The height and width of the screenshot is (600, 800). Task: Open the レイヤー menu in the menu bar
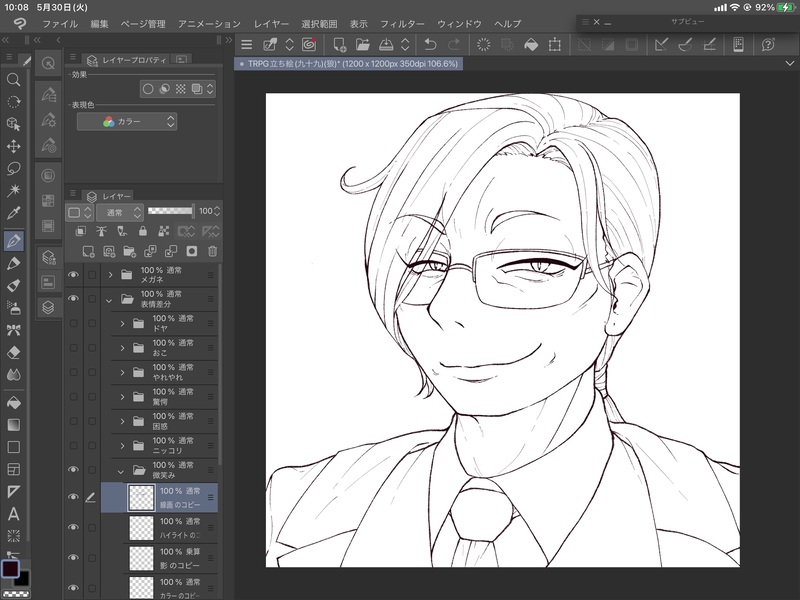271,23
